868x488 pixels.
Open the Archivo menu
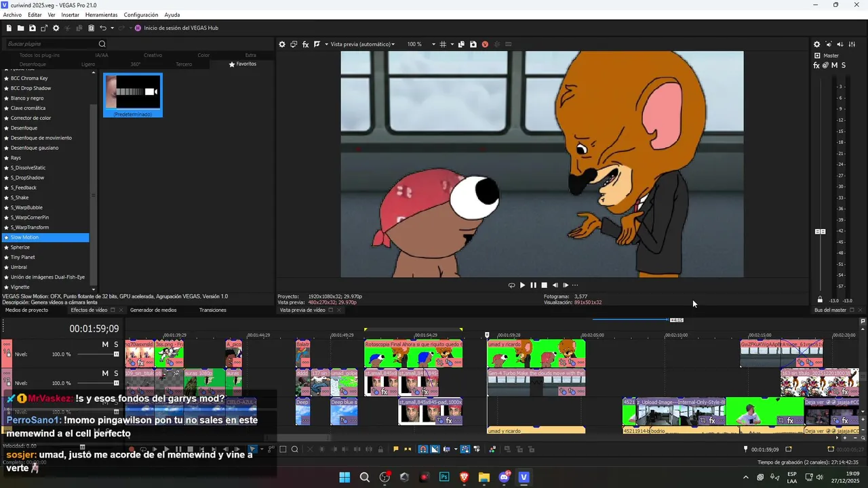(x=12, y=15)
